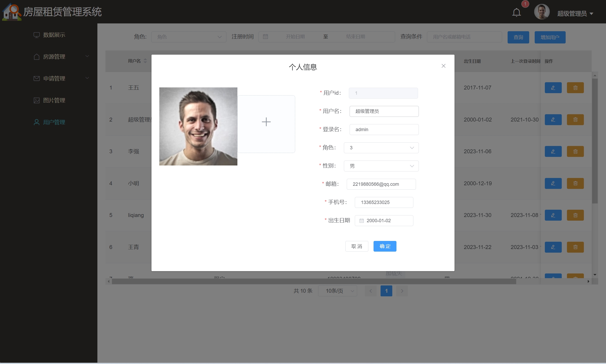Close the 个人信息 dialog with X
The image size is (606, 364).
(444, 66)
